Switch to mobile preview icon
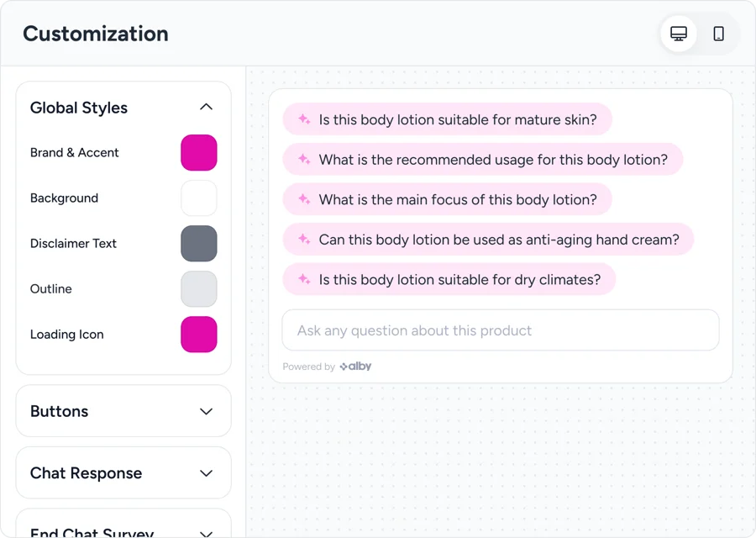 [x=718, y=34]
